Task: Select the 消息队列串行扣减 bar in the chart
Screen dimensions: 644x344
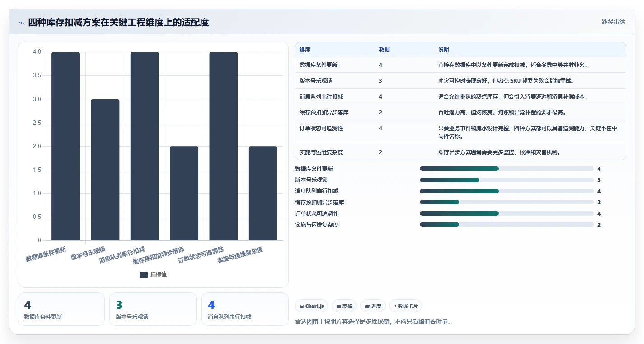Action: (x=145, y=146)
